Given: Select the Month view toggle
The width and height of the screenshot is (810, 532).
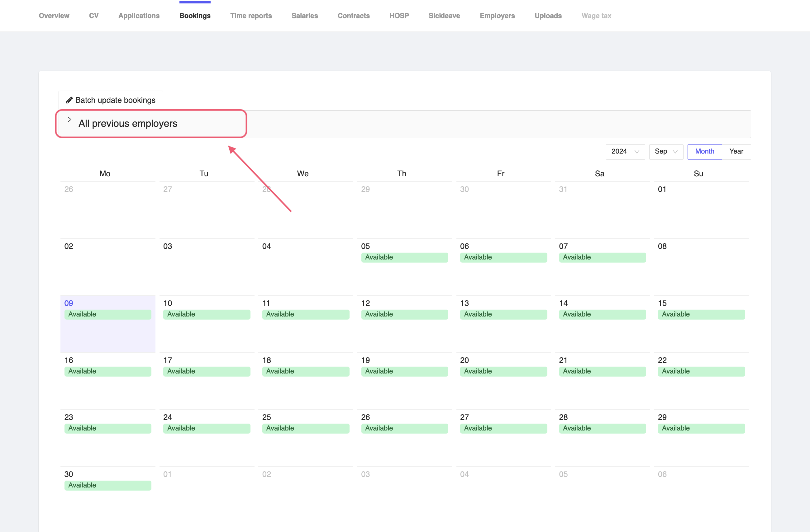Looking at the screenshot, I should click(704, 151).
